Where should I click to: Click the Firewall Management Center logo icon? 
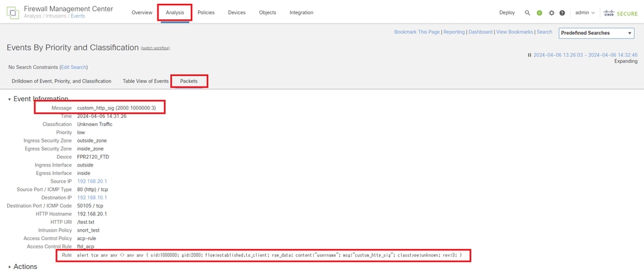pos(12,12)
